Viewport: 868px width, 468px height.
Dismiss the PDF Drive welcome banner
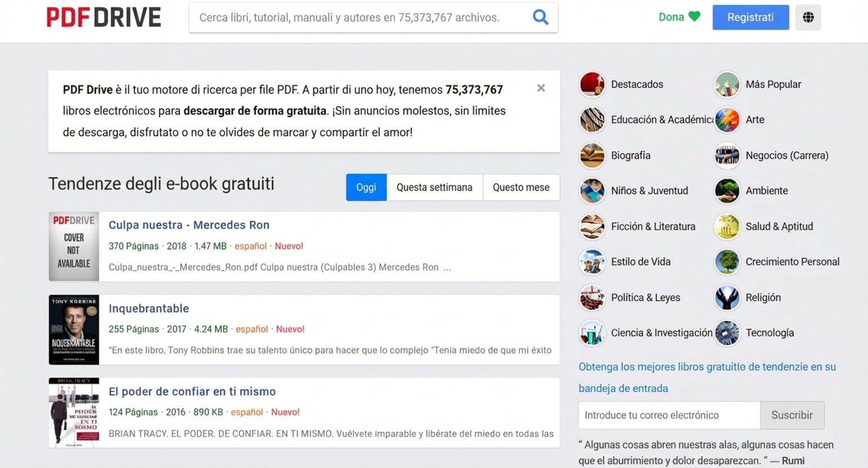pos(541,88)
